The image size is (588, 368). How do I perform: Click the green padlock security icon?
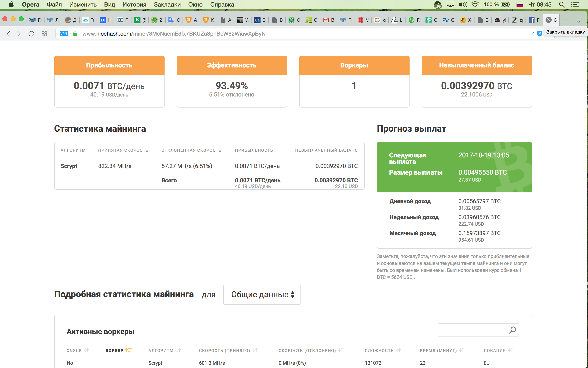75,34
